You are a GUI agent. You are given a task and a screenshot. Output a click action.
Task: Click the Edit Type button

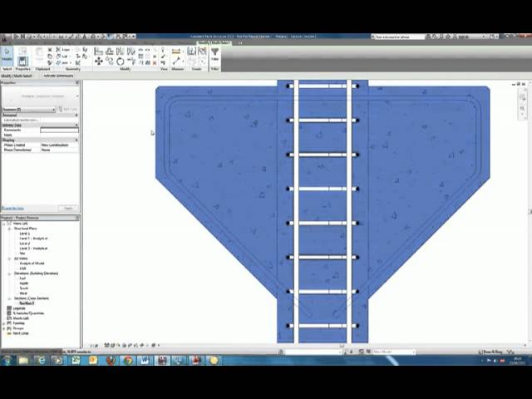pos(68,109)
